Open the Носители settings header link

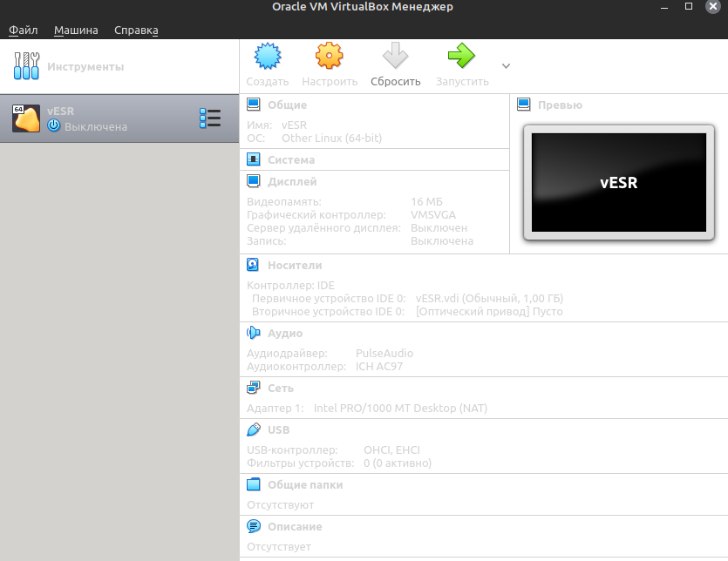tap(295, 266)
